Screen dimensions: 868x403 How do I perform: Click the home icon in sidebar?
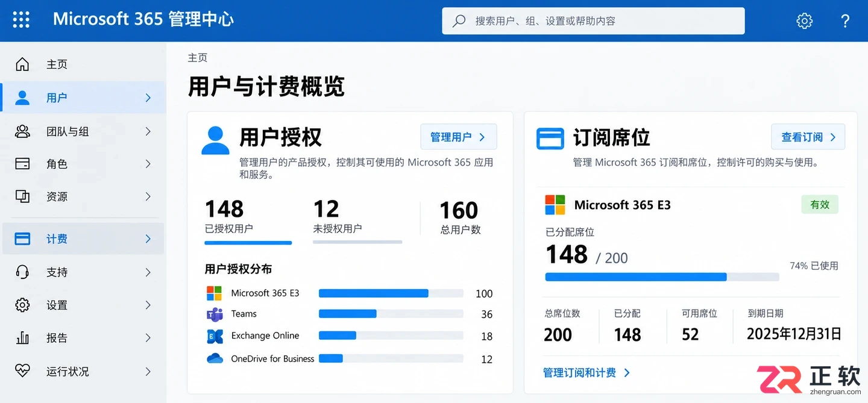22,64
